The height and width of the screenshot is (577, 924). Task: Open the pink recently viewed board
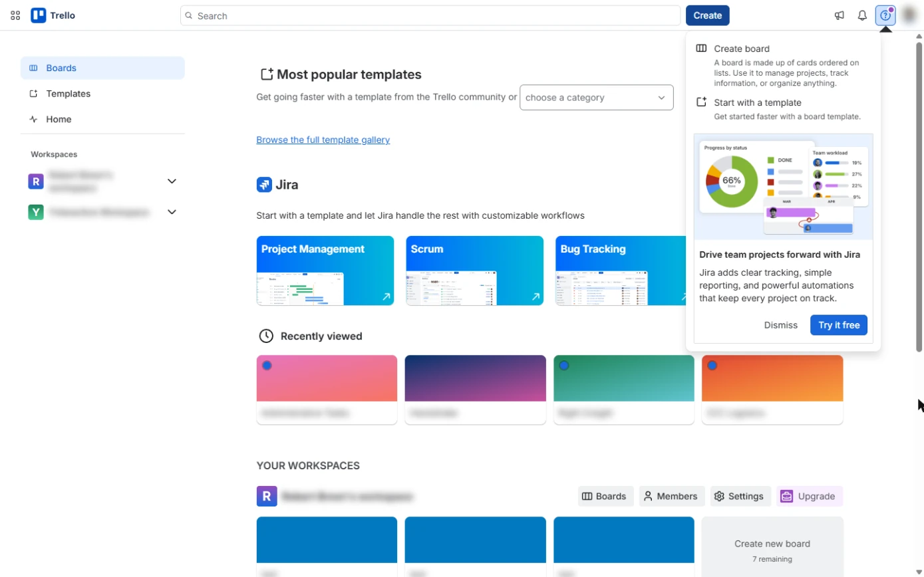tap(327, 390)
